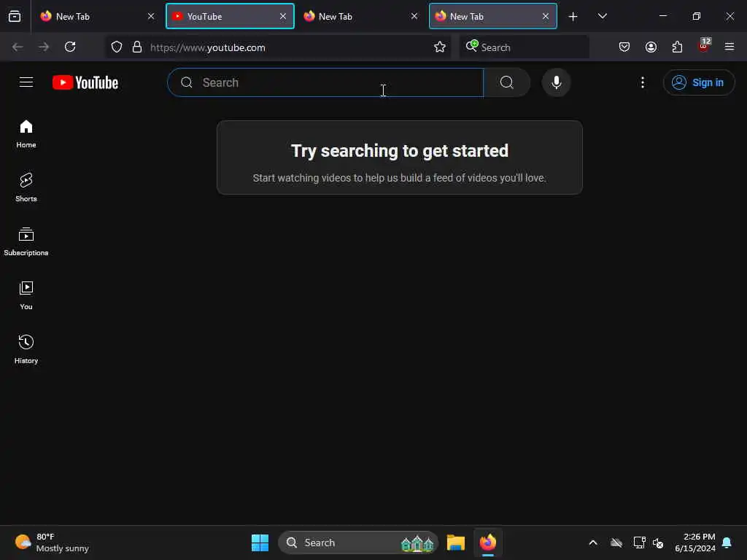
Task: Open the extension icon with badge 12
Action: pyautogui.click(x=704, y=46)
